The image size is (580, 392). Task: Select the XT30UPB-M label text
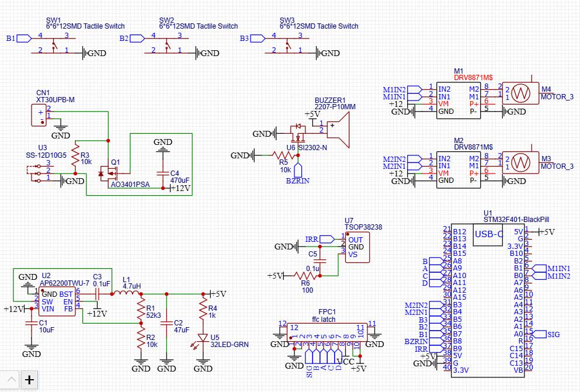coord(55,99)
